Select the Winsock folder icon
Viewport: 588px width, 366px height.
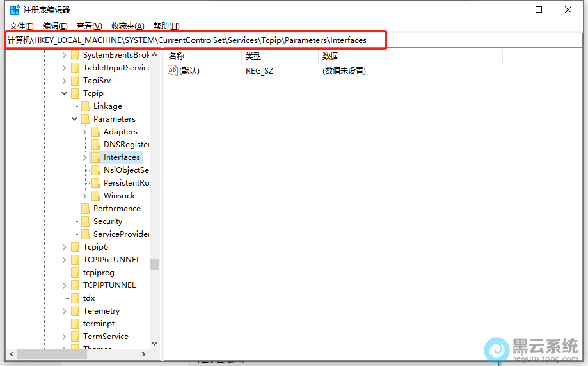pos(95,196)
